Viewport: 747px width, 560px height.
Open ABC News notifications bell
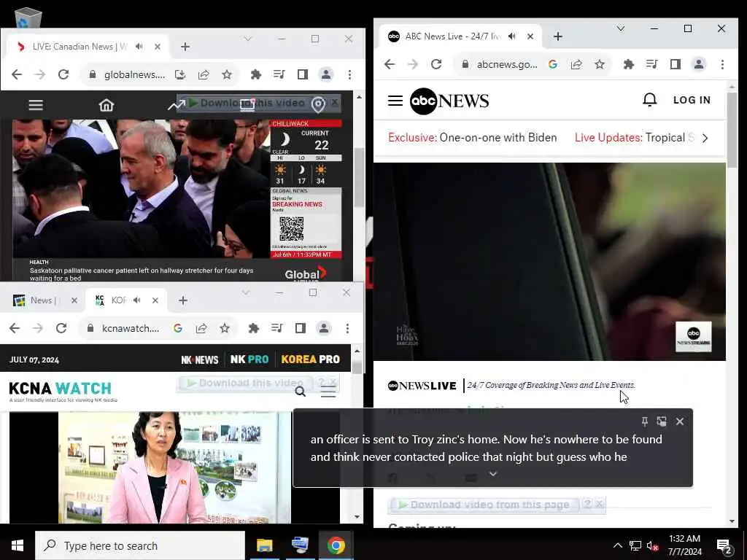pyautogui.click(x=650, y=99)
